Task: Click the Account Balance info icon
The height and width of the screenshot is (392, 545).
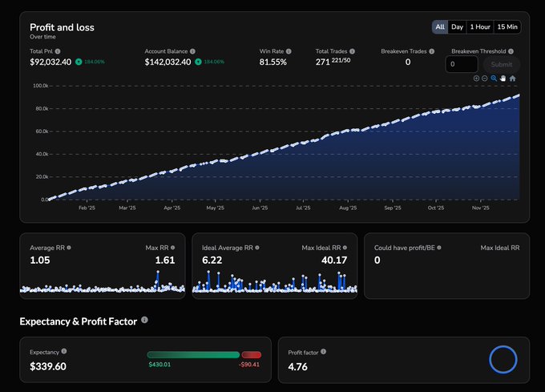Action: 192,51
